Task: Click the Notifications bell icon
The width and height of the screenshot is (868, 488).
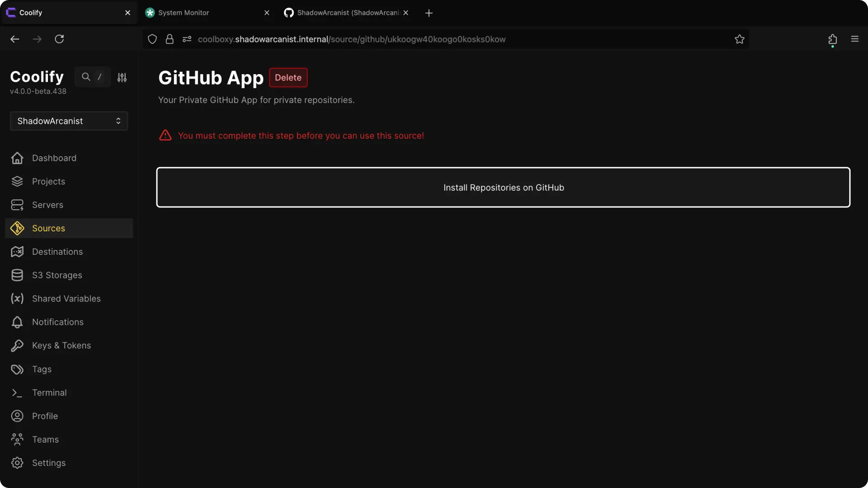Action: (x=17, y=322)
